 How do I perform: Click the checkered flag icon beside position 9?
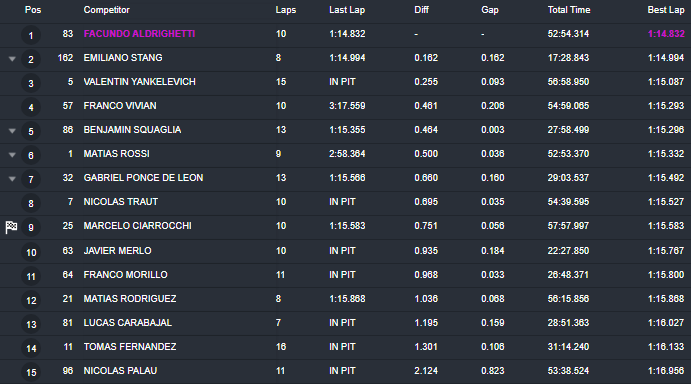coord(11,227)
